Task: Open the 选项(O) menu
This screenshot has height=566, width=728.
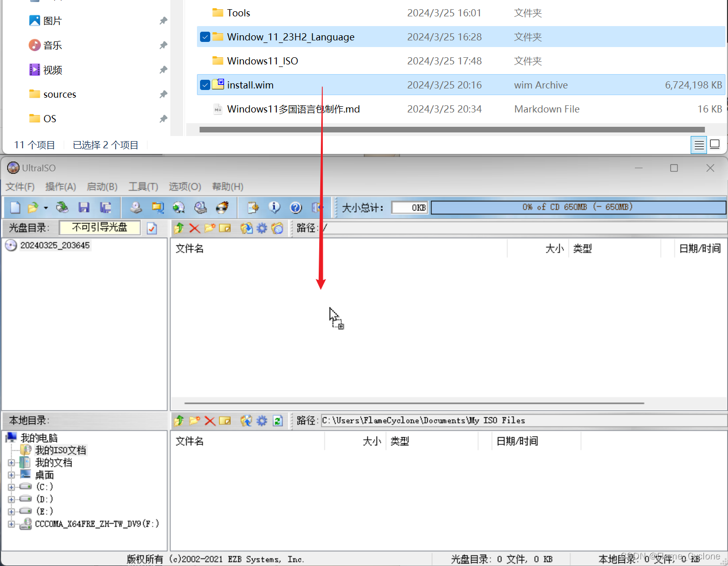Action: (185, 187)
